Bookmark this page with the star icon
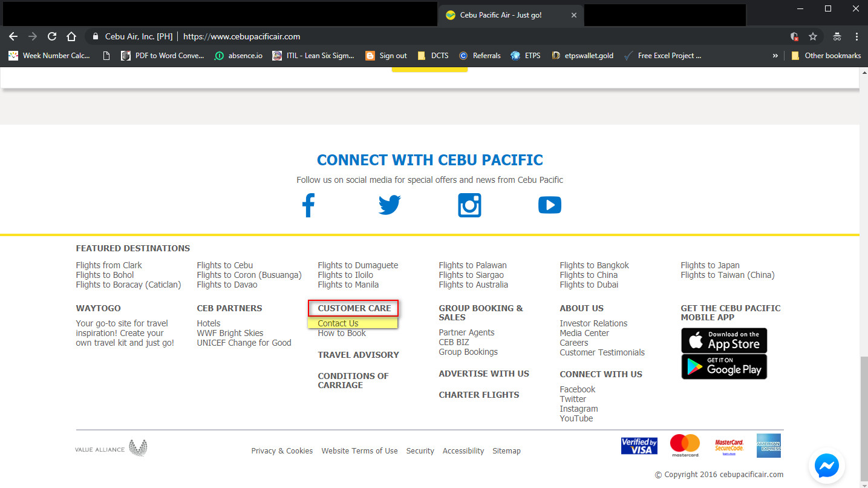 point(813,36)
